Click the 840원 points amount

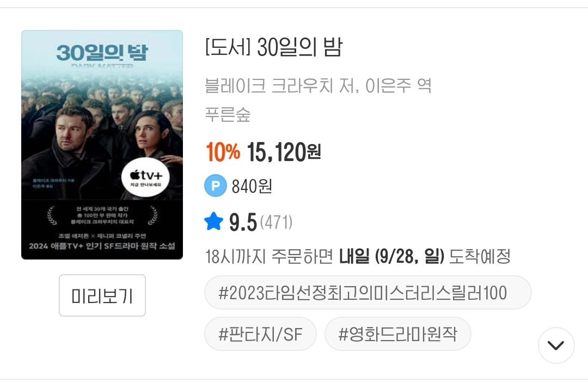tap(252, 187)
